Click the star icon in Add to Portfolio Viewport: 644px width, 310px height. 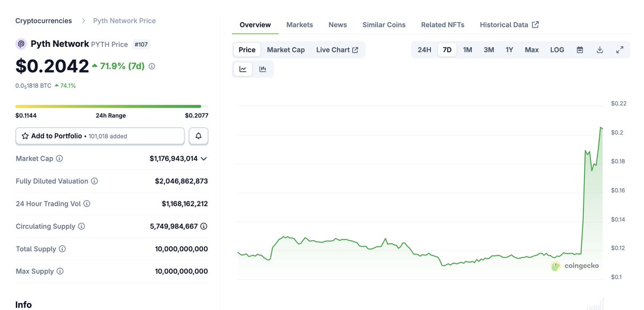coord(25,136)
